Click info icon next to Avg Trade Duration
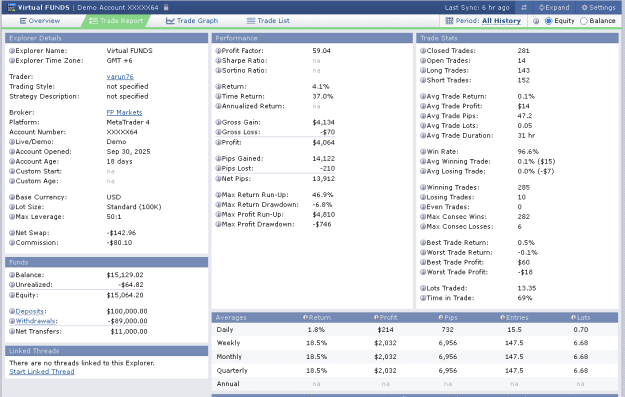This screenshot has height=397, width=625. [x=423, y=136]
